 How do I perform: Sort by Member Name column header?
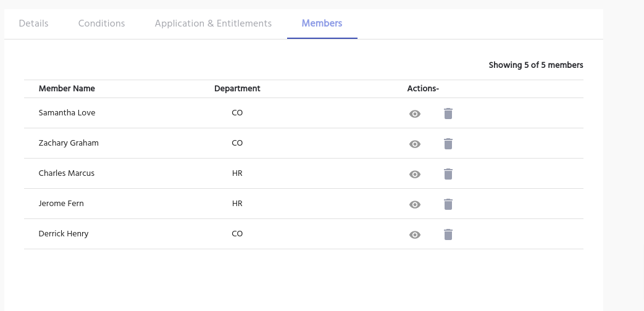67,89
